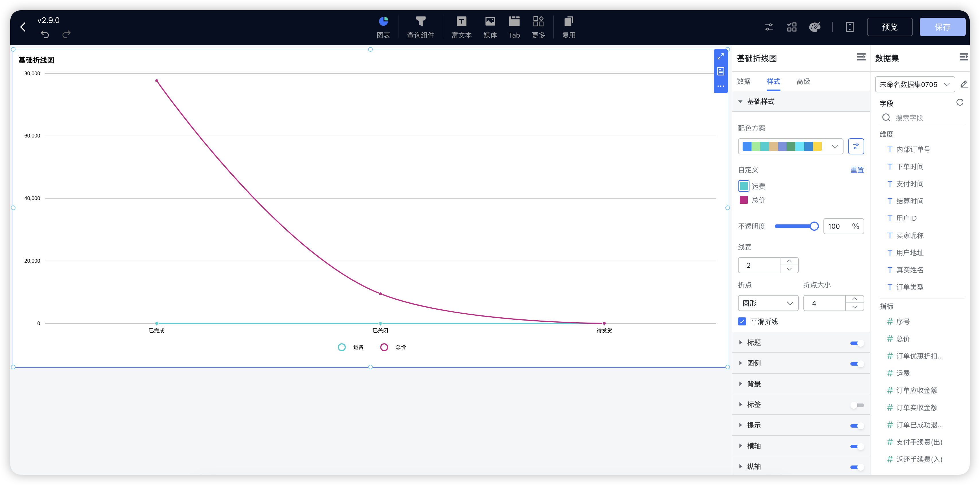Screen dimensions: 980x485
Task: Undo the last action
Action: coord(45,35)
